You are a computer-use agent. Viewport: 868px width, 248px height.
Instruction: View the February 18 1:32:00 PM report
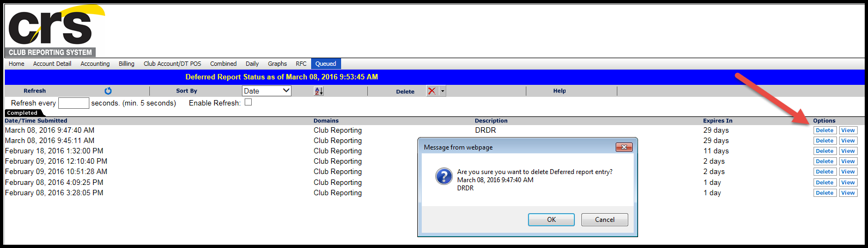[x=848, y=151]
